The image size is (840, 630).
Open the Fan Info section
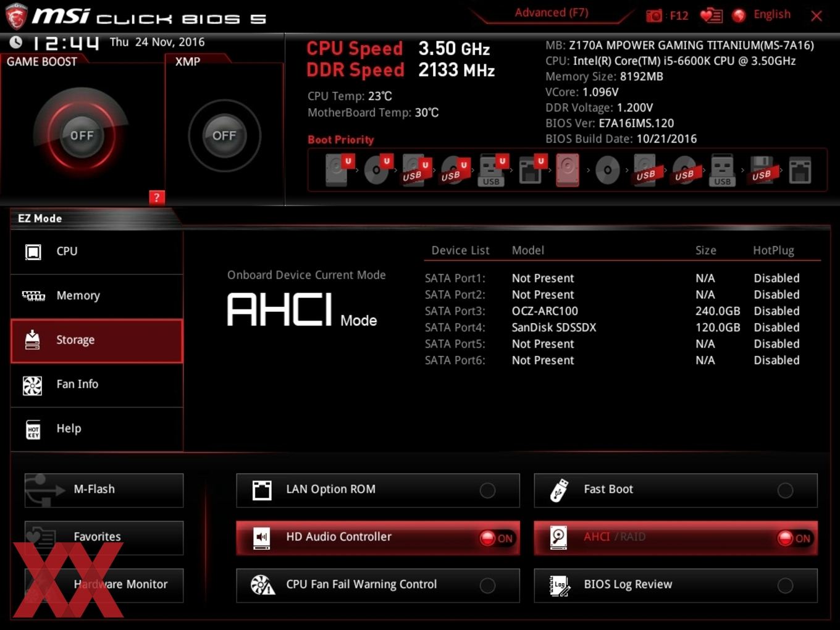tap(97, 385)
